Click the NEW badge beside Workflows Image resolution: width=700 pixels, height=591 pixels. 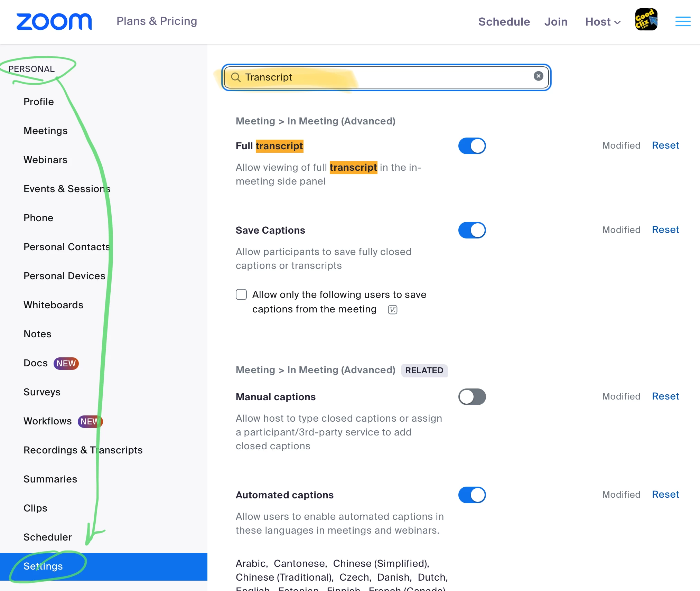click(x=90, y=421)
